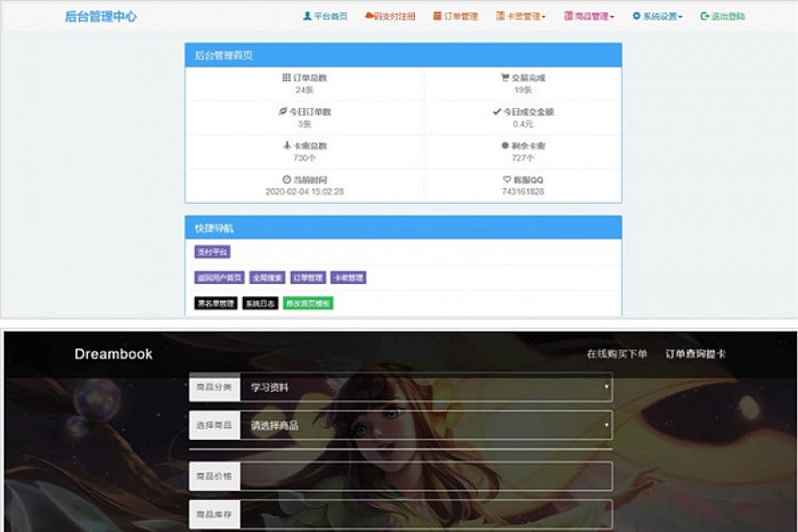
Task: Select the card total value 730个
Action: [x=304, y=159]
